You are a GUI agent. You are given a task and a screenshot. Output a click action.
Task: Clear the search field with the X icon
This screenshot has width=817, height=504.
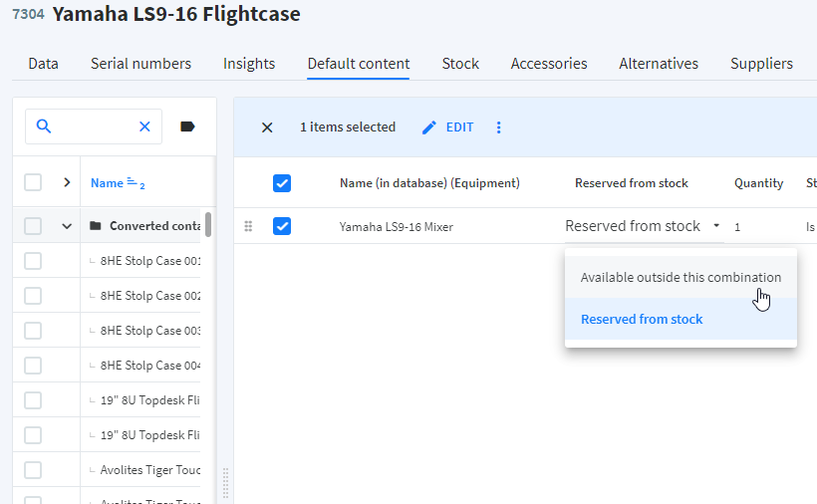pyautogui.click(x=144, y=126)
